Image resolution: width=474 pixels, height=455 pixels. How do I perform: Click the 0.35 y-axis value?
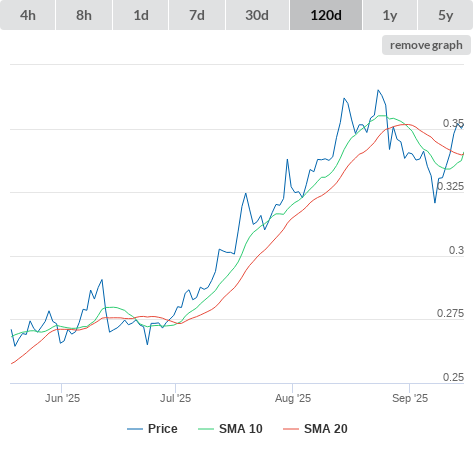[453, 123]
